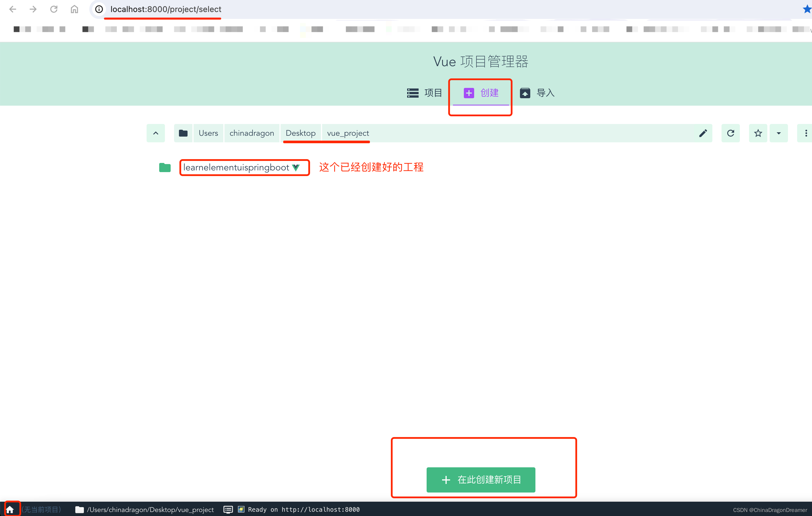Click the 无当前项目 status bar label
Screen dimensions: 812x516
tap(42, 509)
